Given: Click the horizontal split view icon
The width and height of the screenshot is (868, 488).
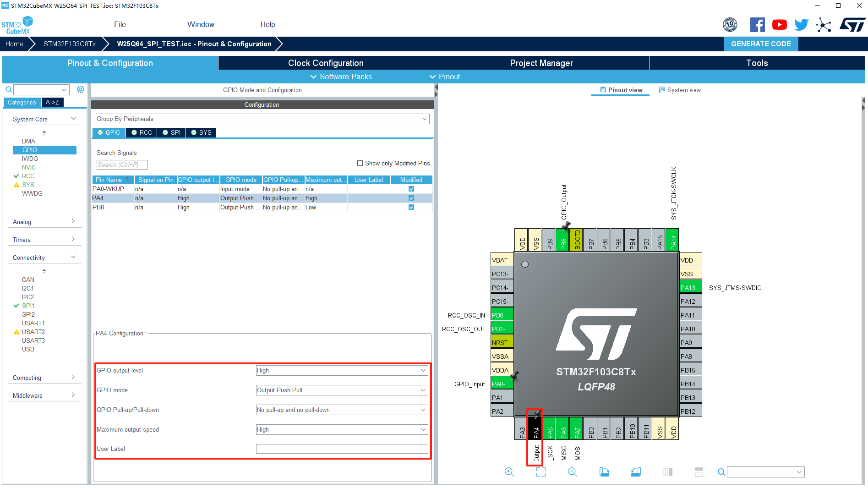Looking at the screenshot, I should [x=699, y=472].
